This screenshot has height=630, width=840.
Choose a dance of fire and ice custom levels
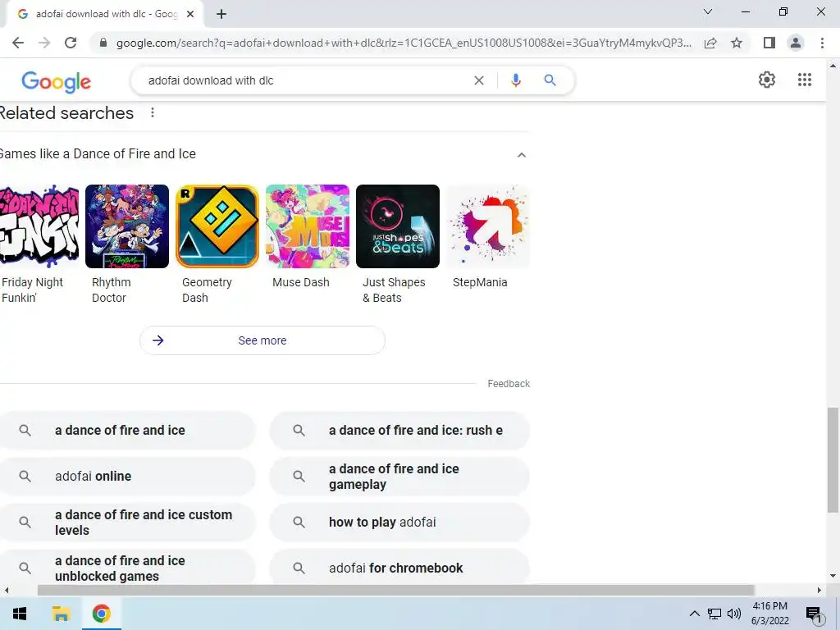pos(127,523)
